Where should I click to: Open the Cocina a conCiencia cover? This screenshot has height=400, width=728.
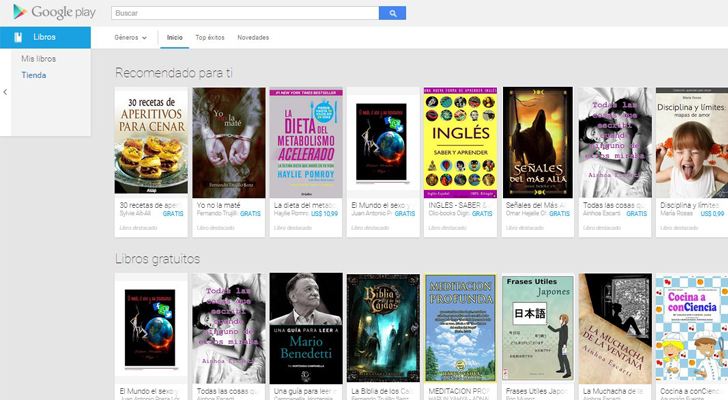point(692,328)
